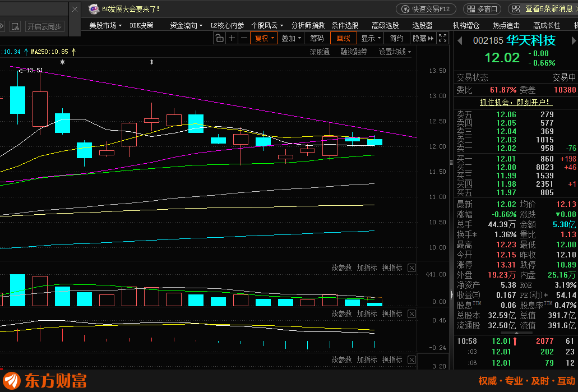Click the stock code 002185
The width and height of the screenshot is (578, 392).
coord(488,40)
